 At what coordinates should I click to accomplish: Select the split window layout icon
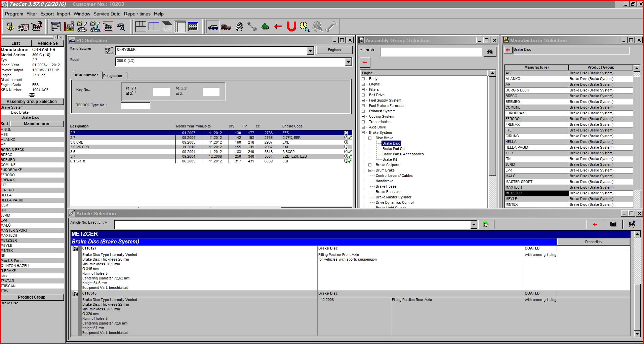coord(154,27)
